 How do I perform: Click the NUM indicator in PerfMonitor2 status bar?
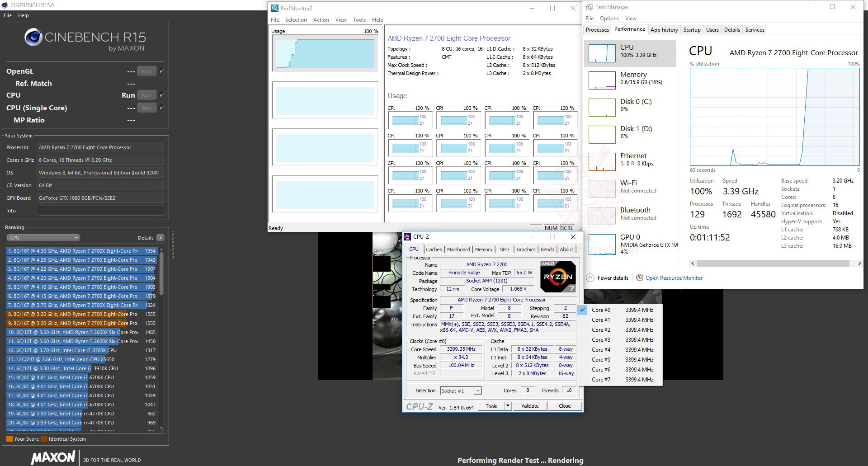pyautogui.click(x=551, y=228)
